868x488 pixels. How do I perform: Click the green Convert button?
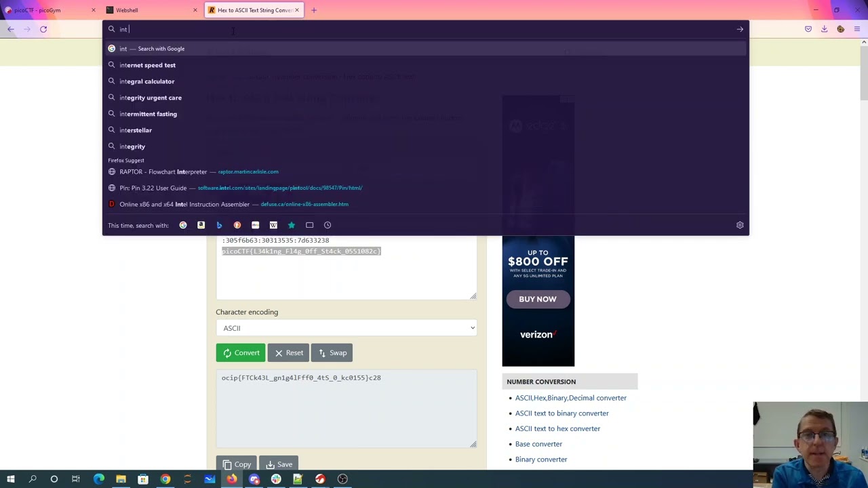coord(241,352)
